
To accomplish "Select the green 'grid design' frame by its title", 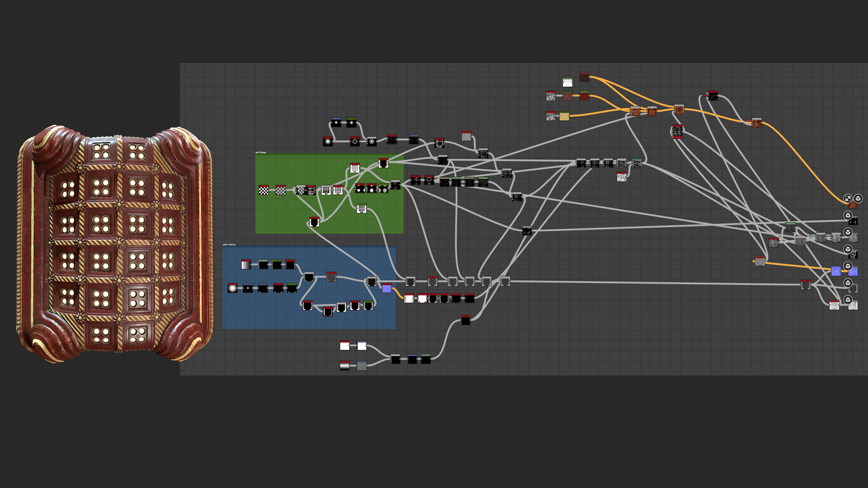I will [261, 152].
